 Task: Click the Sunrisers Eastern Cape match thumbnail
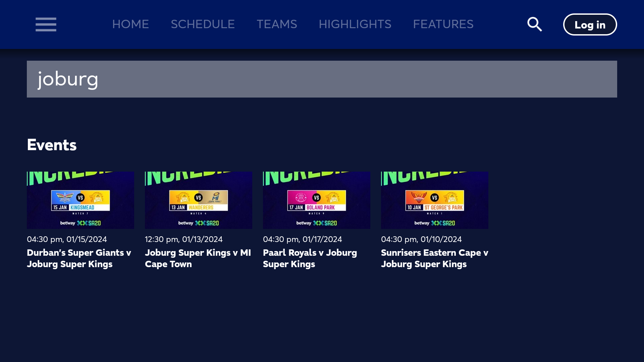tap(434, 200)
